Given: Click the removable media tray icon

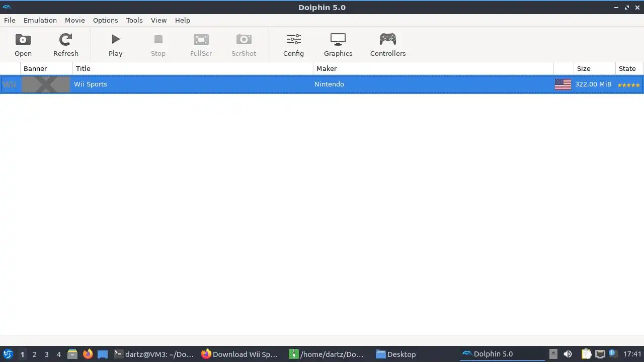Looking at the screenshot, I should click(x=553, y=354).
